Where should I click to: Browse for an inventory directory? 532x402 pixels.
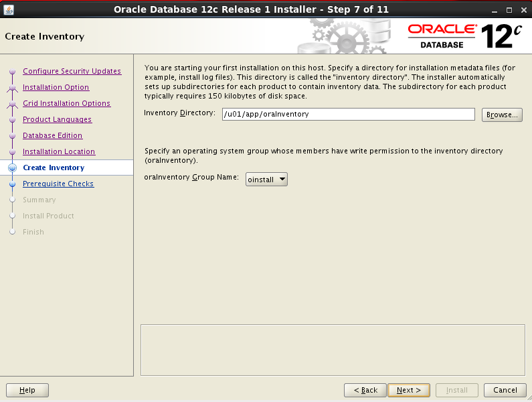coord(502,115)
